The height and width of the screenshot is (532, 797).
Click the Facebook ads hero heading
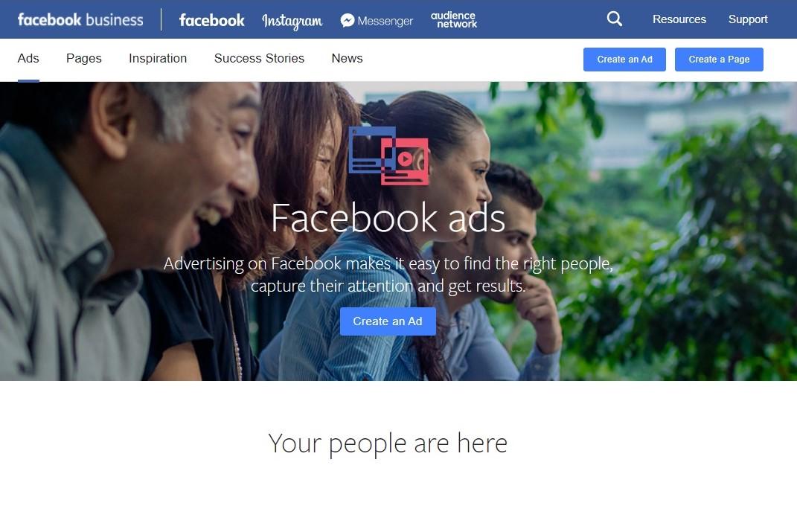(388, 218)
